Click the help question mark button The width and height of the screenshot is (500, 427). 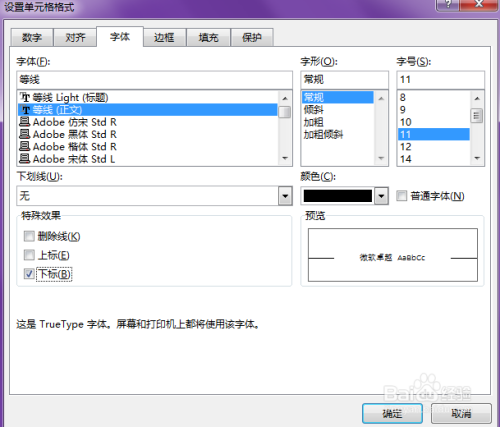pos(448,4)
